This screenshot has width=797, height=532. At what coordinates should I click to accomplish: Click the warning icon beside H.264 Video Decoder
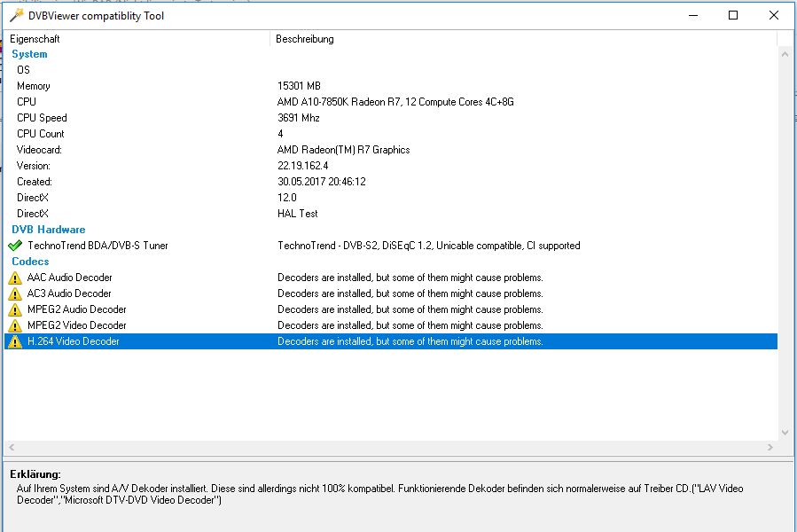pos(15,341)
